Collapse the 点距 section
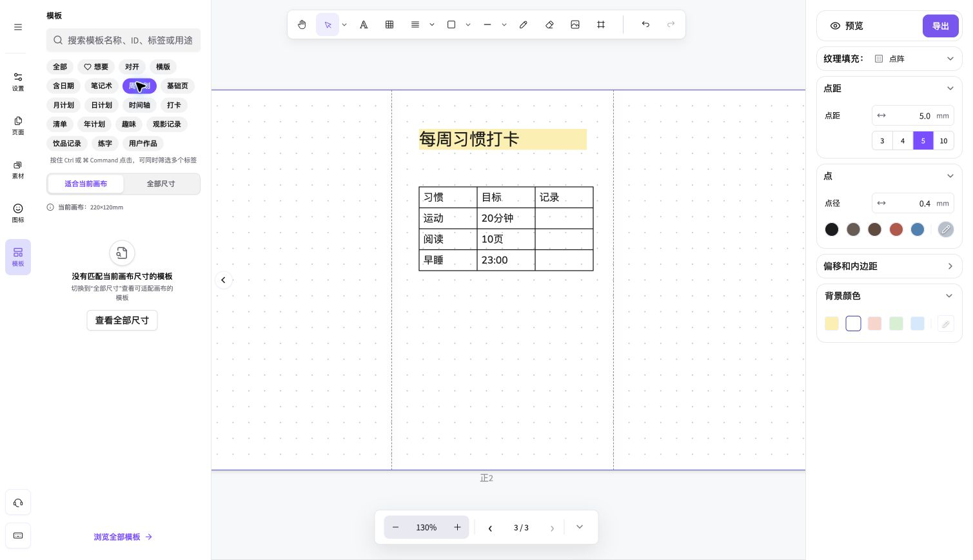Image resolution: width=973 pixels, height=560 pixels. pyautogui.click(x=950, y=88)
